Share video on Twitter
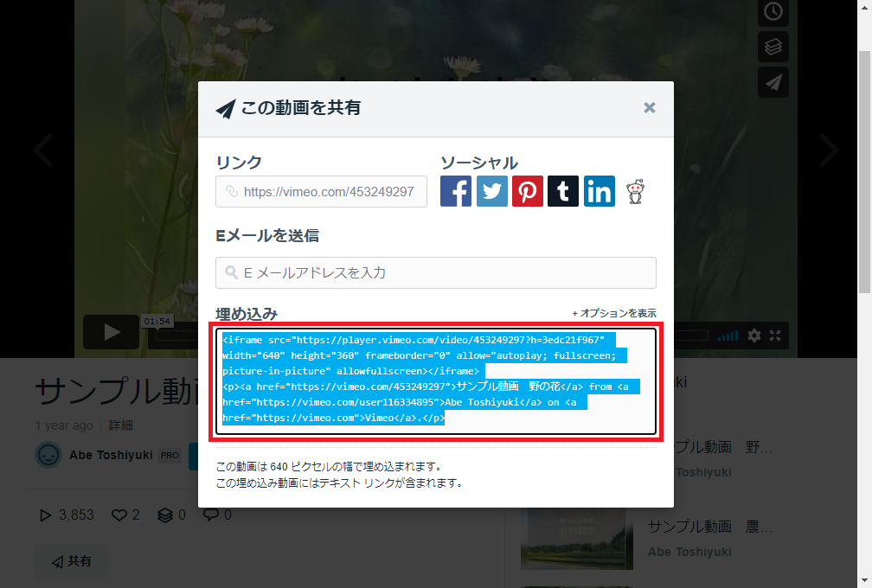 (491, 191)
